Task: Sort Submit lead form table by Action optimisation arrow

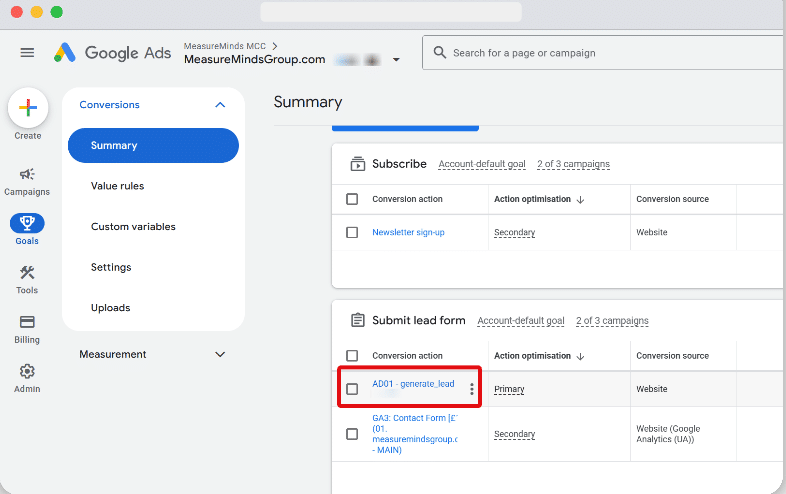Action: click(x=580, y=356)
